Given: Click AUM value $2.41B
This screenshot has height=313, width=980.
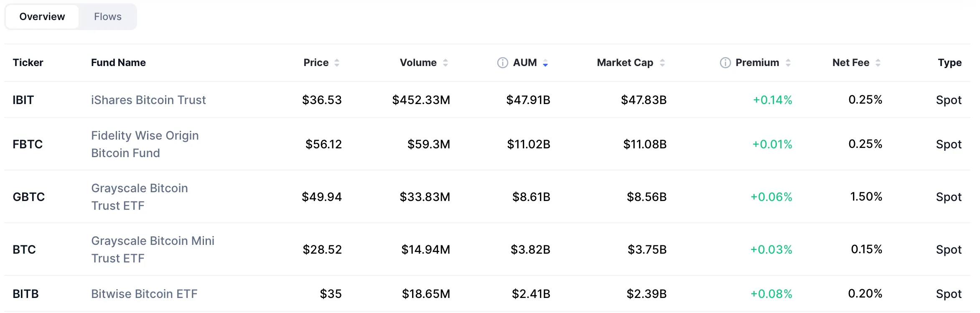Looking at the screenshot, I should click(531, 294).
